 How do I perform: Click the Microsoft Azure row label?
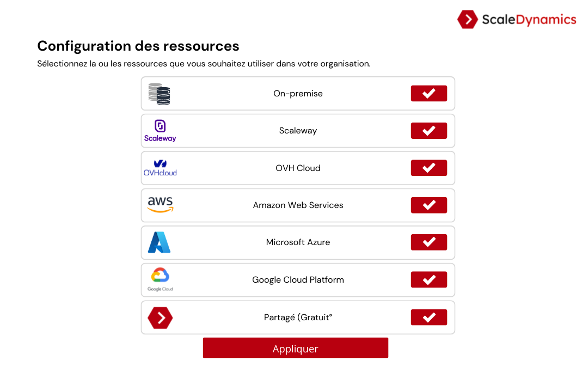(298, 242)
